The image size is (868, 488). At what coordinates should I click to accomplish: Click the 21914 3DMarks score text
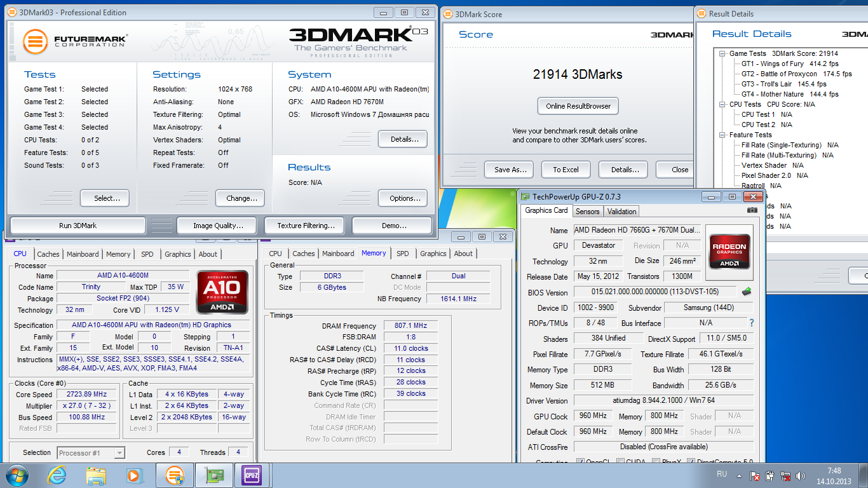point(578,74)
